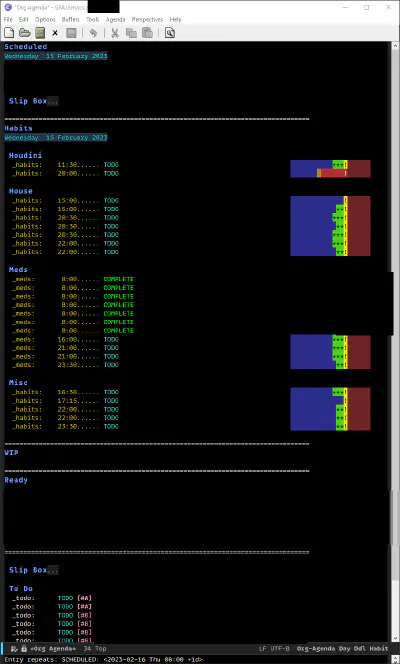Click the Org-Agenda major mode label
Image resolution: width=400 pixels, height=664 pixels.
pos(316,648)
